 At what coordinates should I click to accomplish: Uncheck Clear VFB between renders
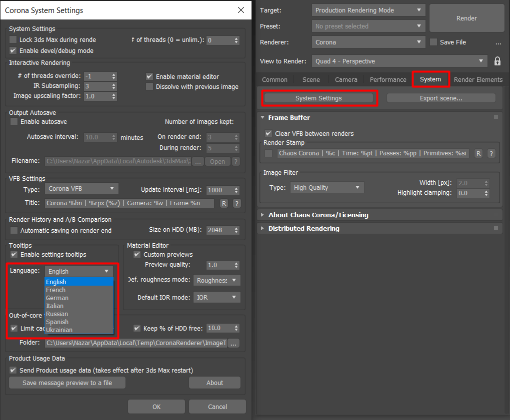click(269, 133)
